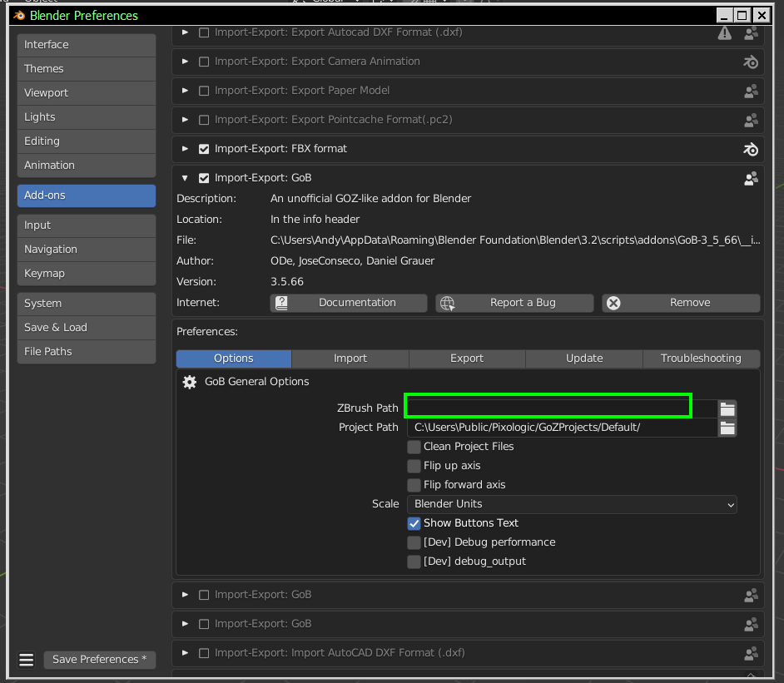
Task: Expand Export Paper Model addon details
Action: (185, 91)
